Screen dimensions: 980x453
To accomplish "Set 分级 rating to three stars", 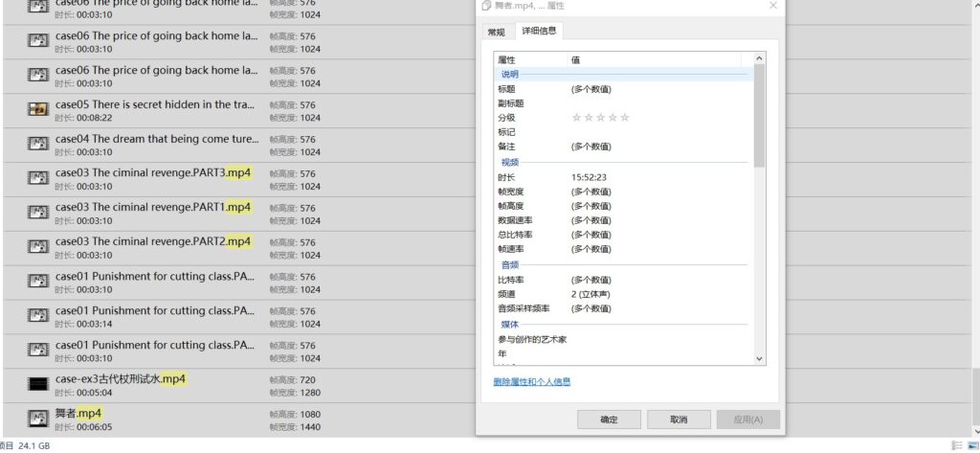I will tap(600, 118).
